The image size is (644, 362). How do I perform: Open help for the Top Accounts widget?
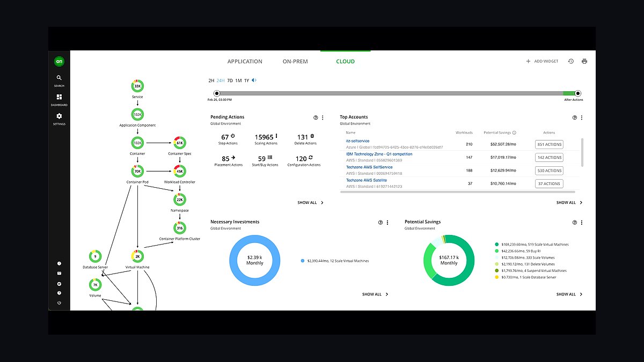coord(575,117)
